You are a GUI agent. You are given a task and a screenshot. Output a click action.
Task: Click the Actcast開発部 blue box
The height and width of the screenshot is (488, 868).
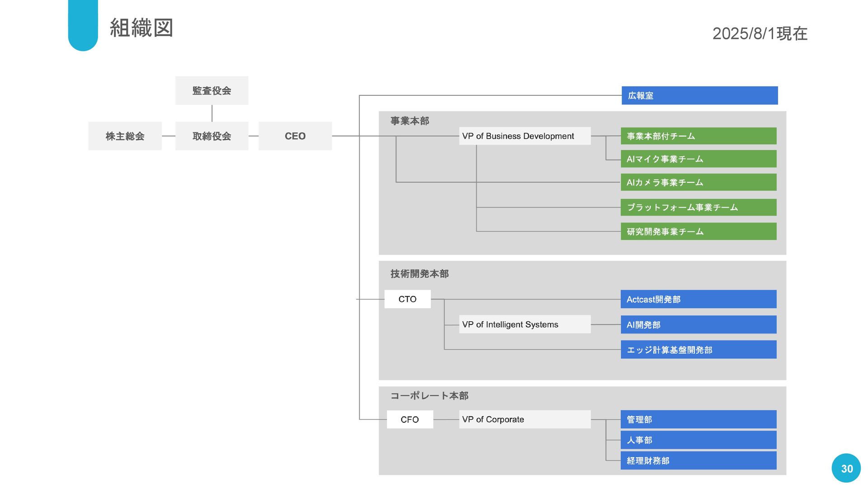click(x=698, y=299)
